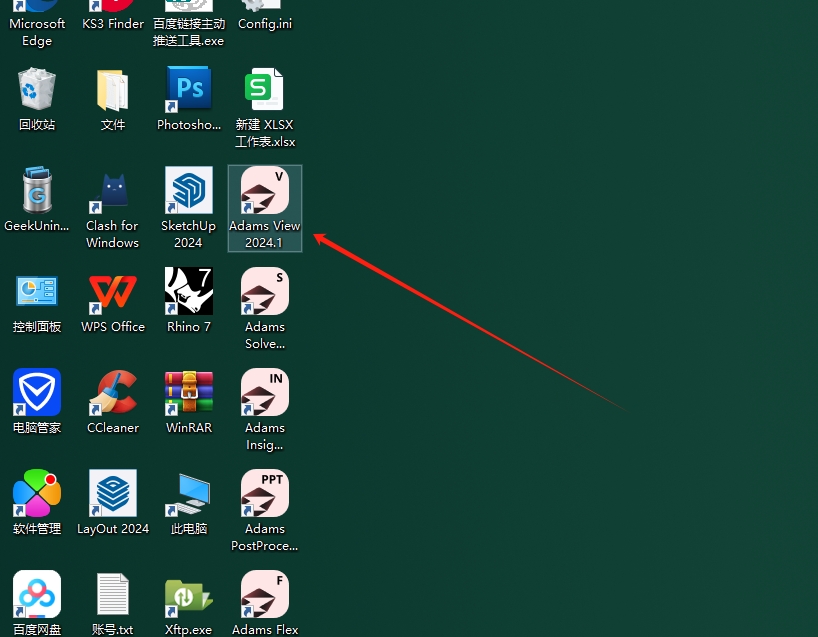Viewport: 818px width, 637px height.
Task: Select the WPS Office icon
Action: [113, 293]
